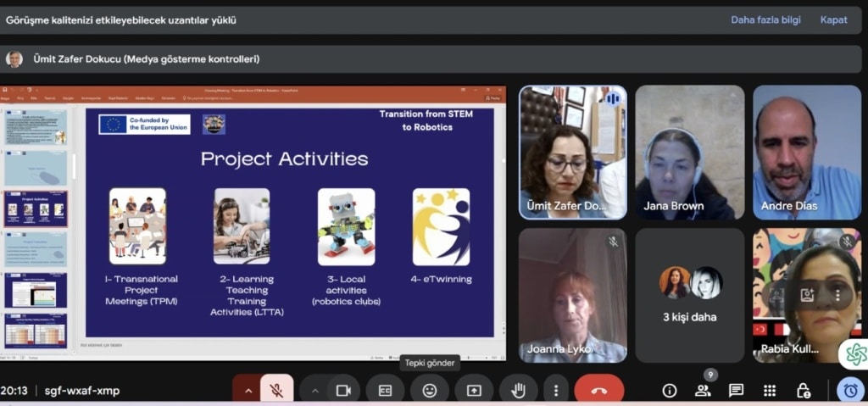Click the 'Daha fazla bilgi' link
Viewport: 868px width, 406px height.
coord(765,19)
